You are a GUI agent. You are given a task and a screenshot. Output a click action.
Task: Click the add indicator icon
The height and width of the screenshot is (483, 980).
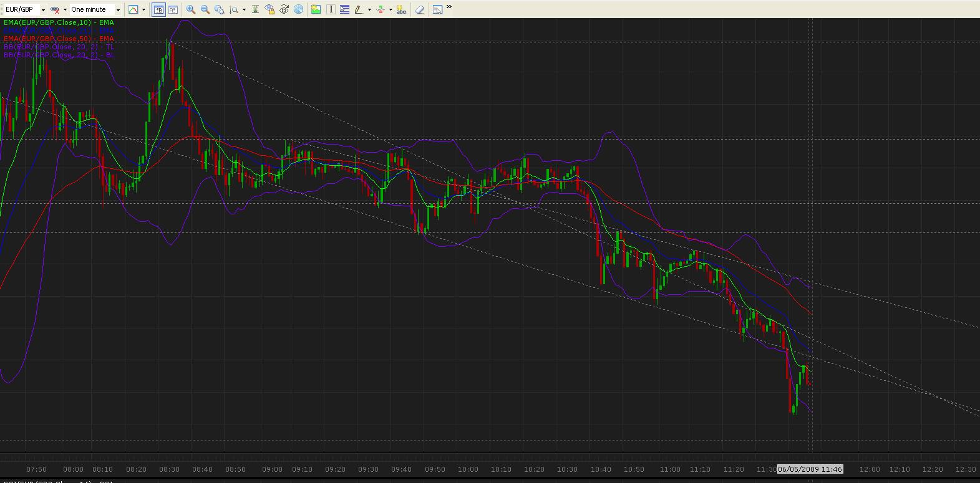381,9
